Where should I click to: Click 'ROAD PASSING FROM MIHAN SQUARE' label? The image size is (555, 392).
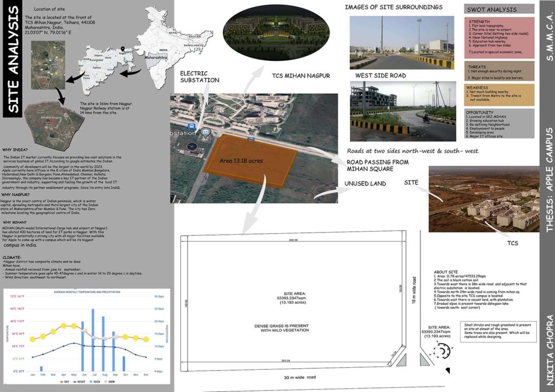377,165
